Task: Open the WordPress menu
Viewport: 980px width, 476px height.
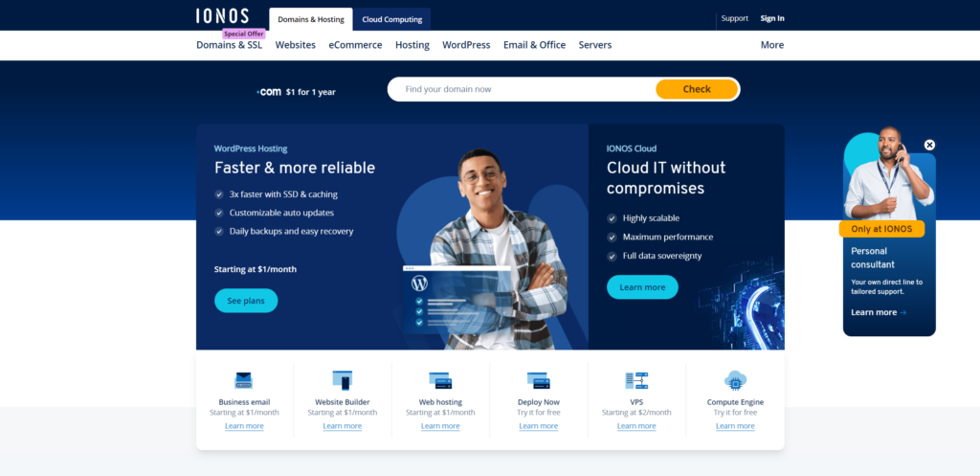Action: (x=466, y=45)
